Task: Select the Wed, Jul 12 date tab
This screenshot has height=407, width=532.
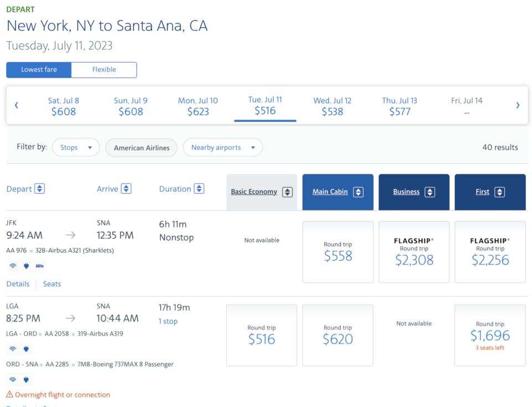Action: coord(332,105)
